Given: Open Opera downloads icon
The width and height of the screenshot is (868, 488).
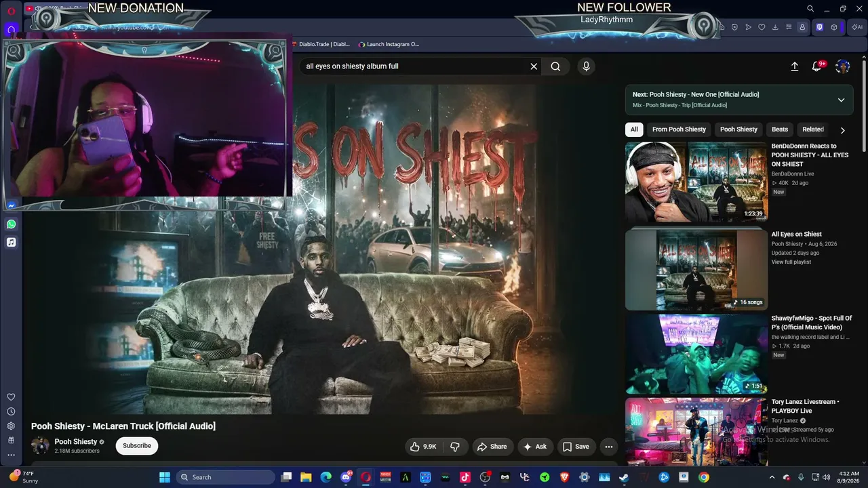Looking at the screenshot, I should coord(775,27).
